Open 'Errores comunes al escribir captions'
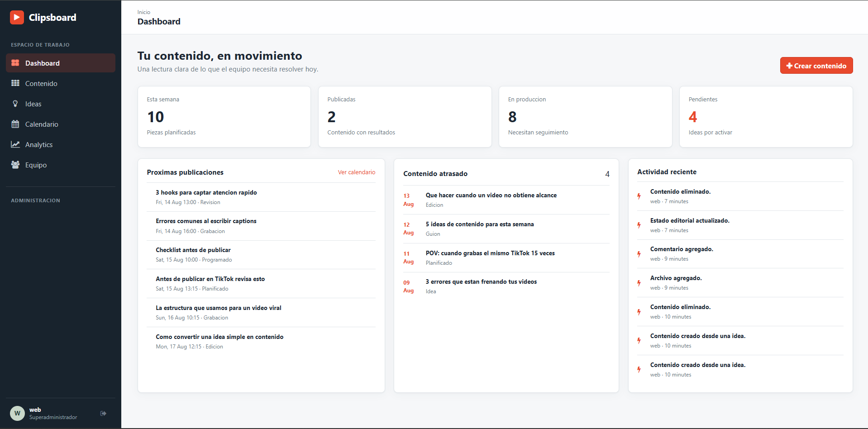This screenshot has width=868, height=429. [x=261, y=226]
